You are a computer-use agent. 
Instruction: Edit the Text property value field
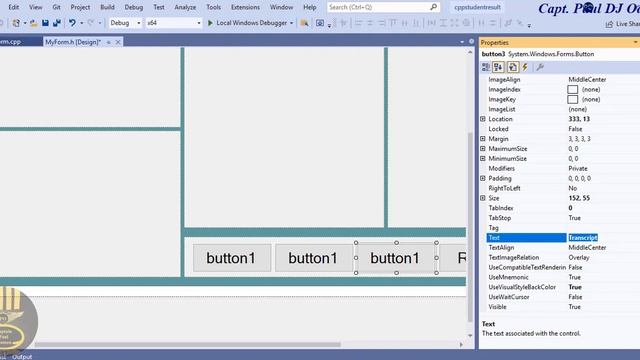coord(603,238)
